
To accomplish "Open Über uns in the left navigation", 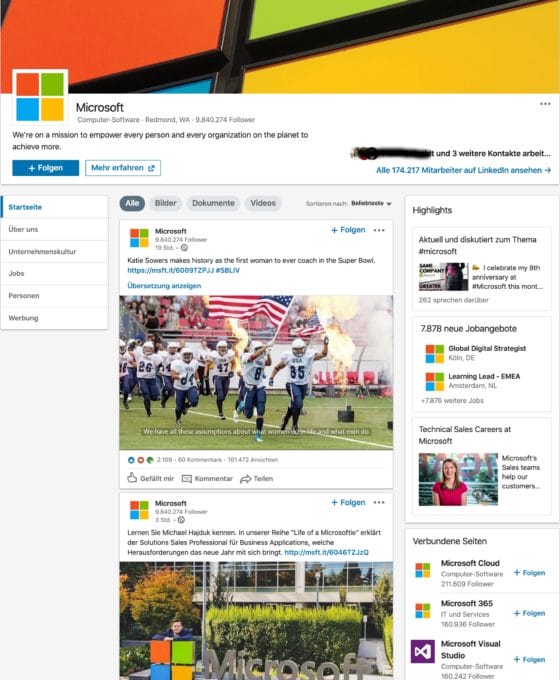I will click(x=55, y=229).
